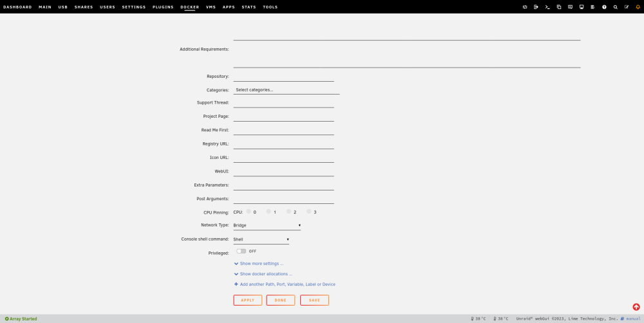644x323 pixels.
Task: Open the Shares menu
Action: 84,7
